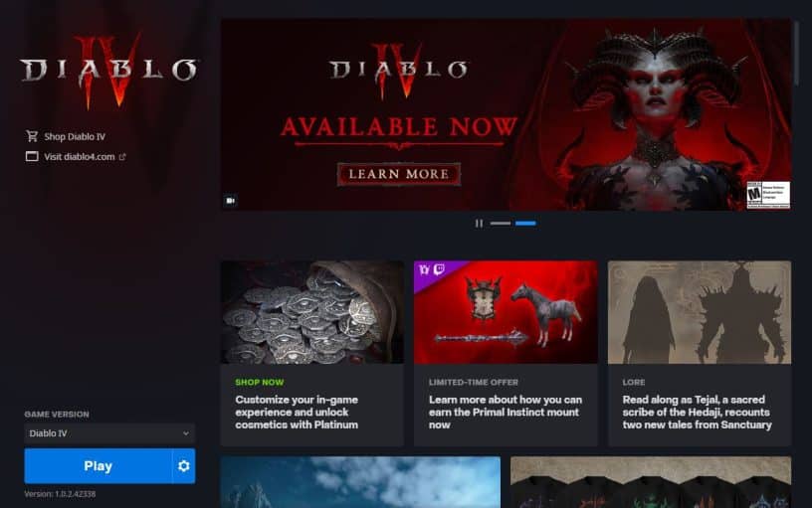Switch to the first carousel slide indicator
Screen dimensions: 812x508
click(x=501, y=223)
